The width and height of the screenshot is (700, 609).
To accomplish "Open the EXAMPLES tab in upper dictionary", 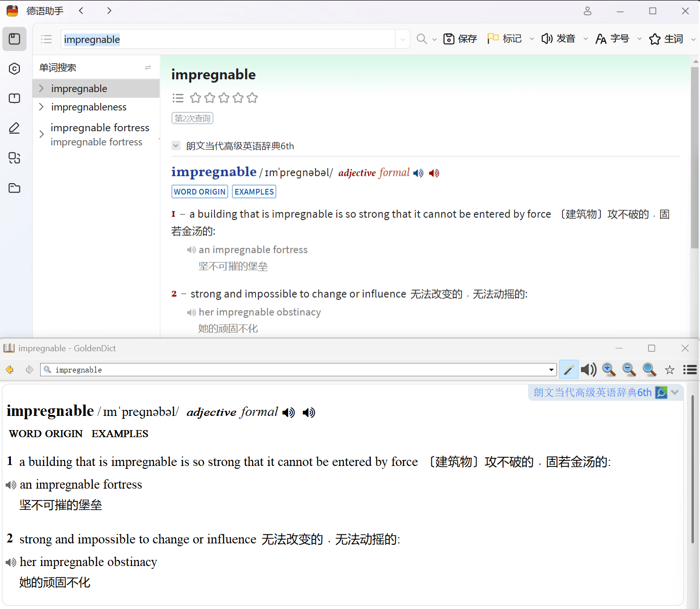I will click(254, 192).
